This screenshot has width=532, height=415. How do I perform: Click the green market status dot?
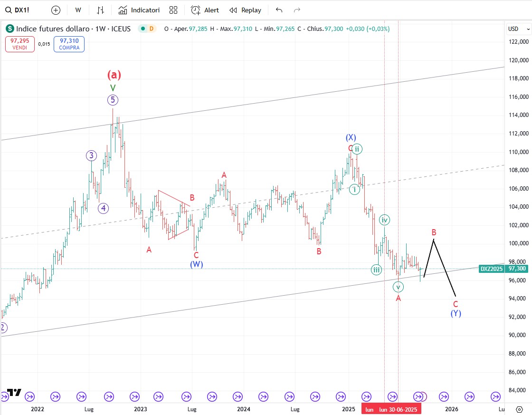point(143,29)
